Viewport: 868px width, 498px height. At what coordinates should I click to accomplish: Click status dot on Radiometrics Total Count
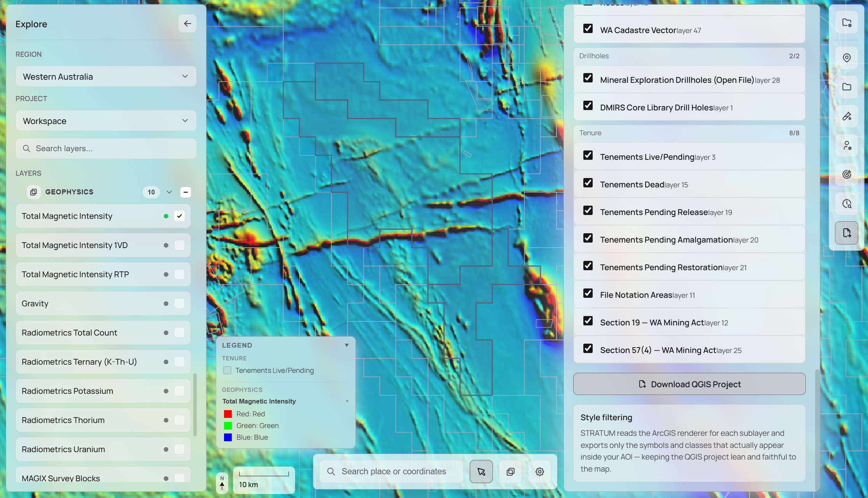pyautogui.click(x=166, y=333)
